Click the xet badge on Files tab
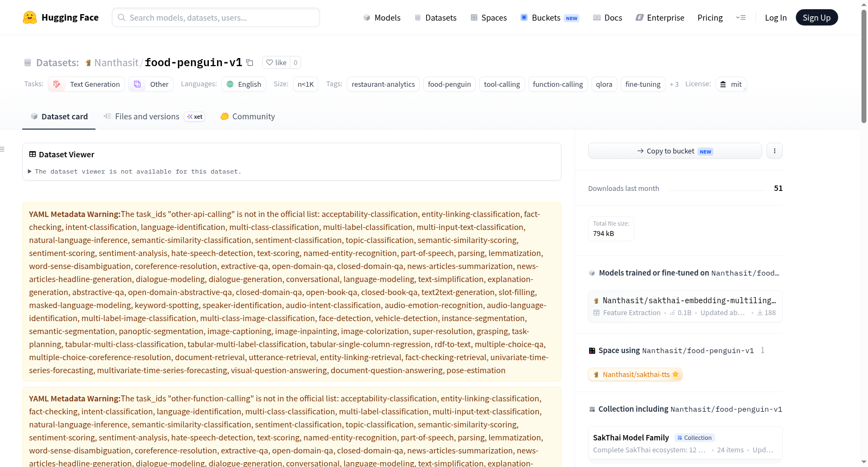 195,117
